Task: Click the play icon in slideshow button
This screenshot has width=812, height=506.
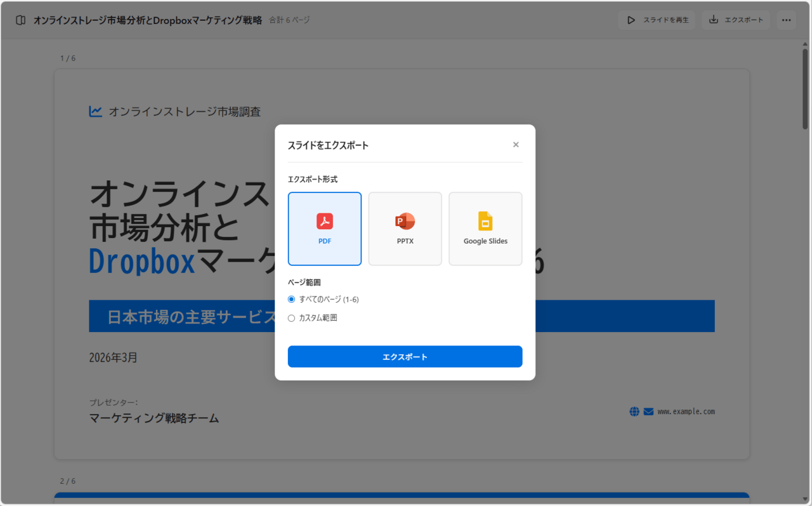Action: click(x=631, y=20)
